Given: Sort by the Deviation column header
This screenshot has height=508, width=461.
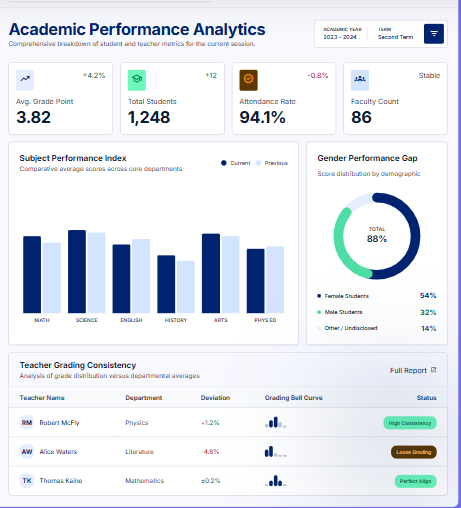Looking at the screenshot, I should (x=215, y=398).
